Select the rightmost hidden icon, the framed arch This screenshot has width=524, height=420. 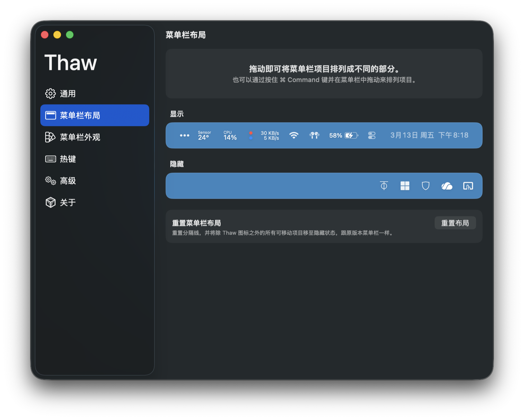click(x=468, y=186)
